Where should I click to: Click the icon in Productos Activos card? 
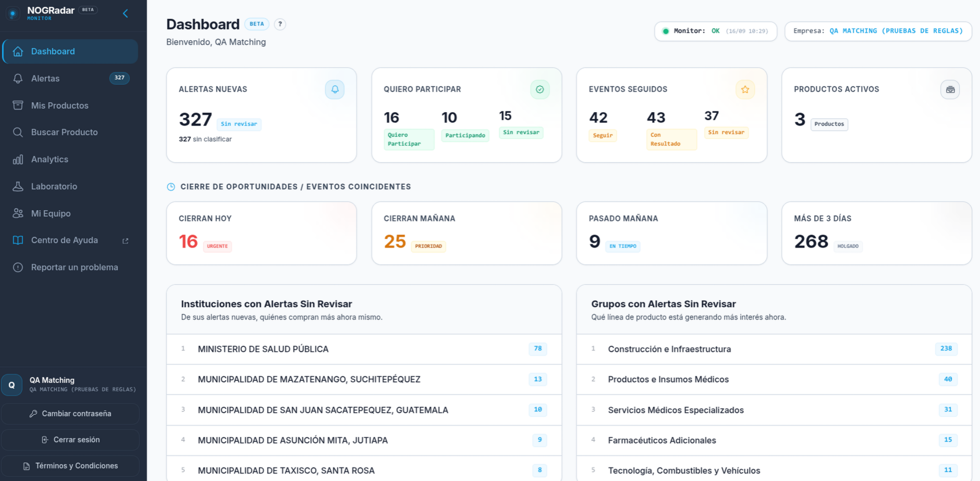point(950,90)
